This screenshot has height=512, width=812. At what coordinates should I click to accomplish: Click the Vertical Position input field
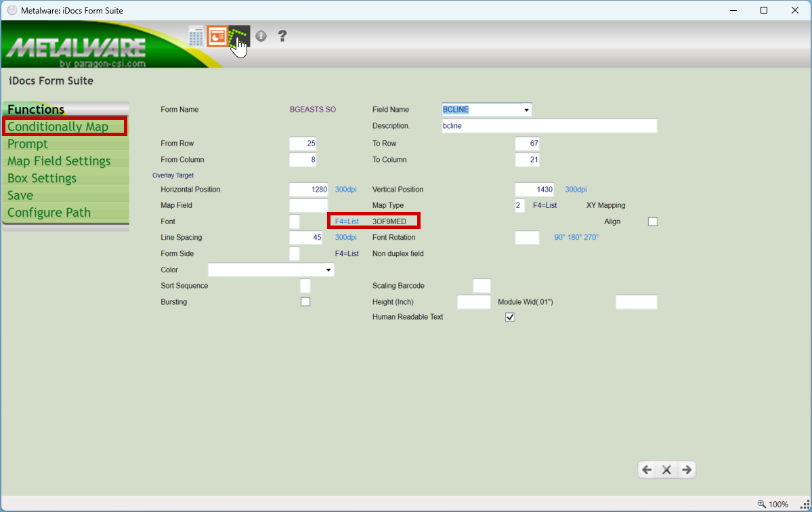point(534,190)
